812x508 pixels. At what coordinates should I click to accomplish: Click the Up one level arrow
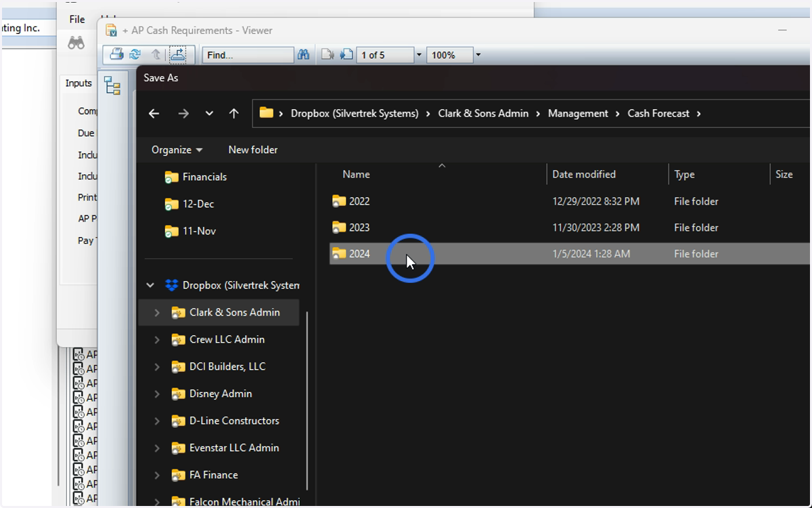(x=233, y=114)
